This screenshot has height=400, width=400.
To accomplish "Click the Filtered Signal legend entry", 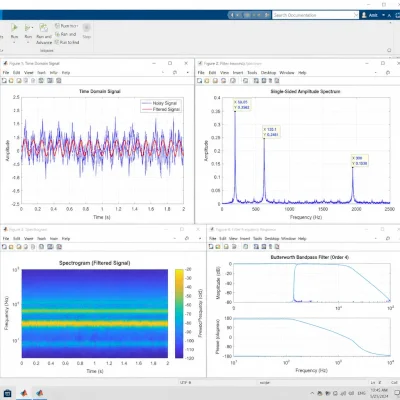I will point(161,109).
